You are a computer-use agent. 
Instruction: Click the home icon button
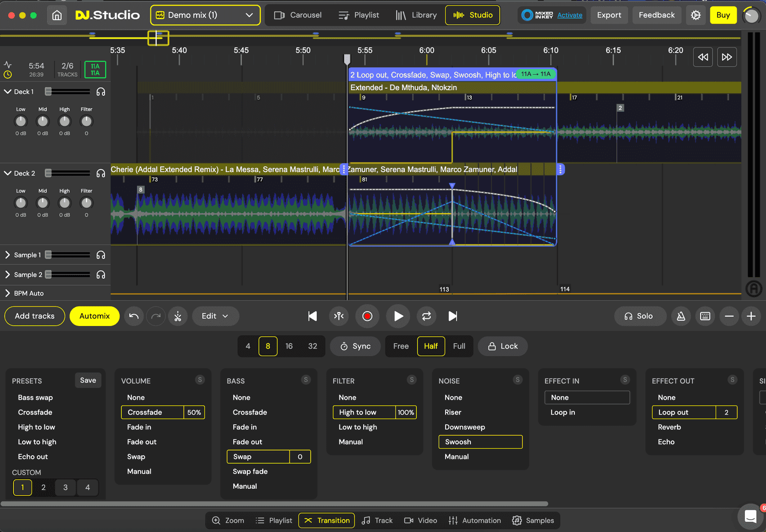point(57,15)
